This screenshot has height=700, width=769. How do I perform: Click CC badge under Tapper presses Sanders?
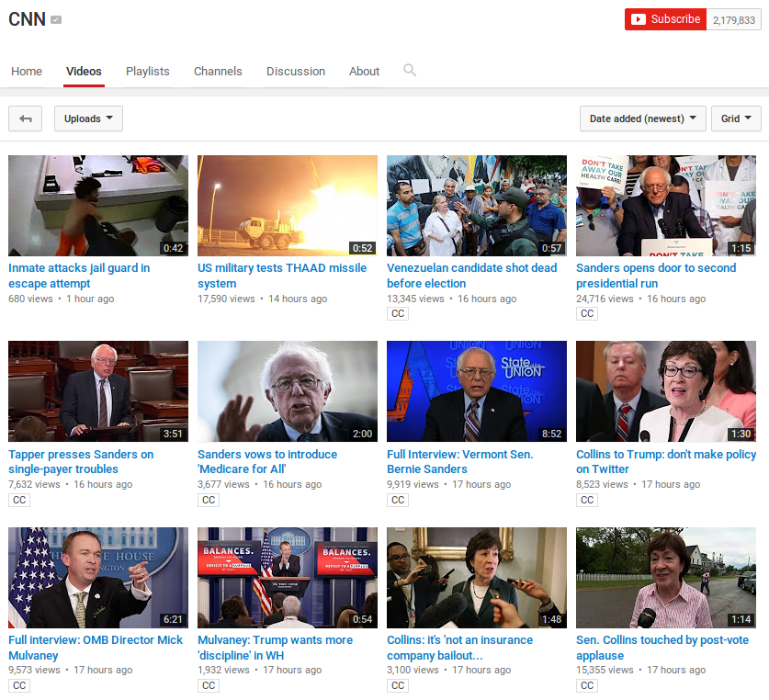click(x=19, y=501)
